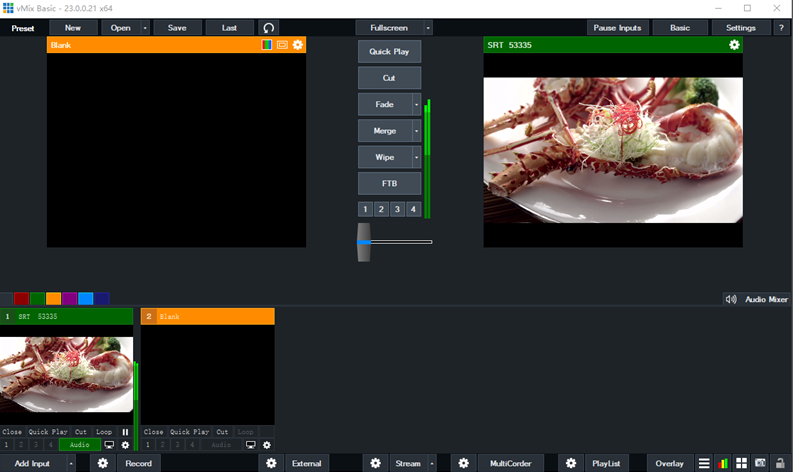Open Blank input 2 settings gear
793x472 pixels.
(x=267, y=445)
